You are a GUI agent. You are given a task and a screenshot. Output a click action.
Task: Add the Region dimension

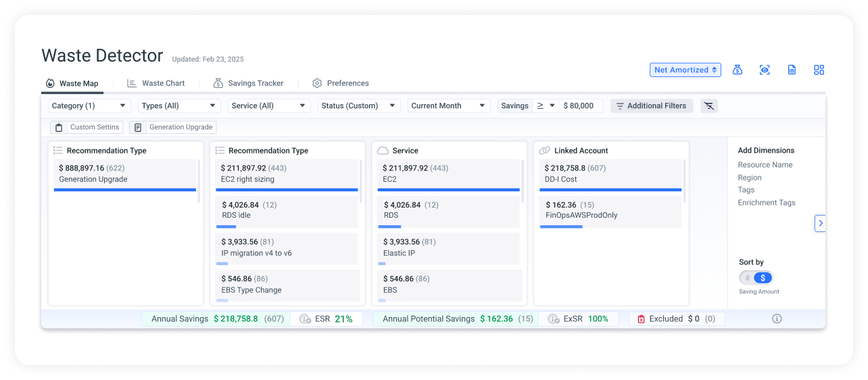point(750,178)
